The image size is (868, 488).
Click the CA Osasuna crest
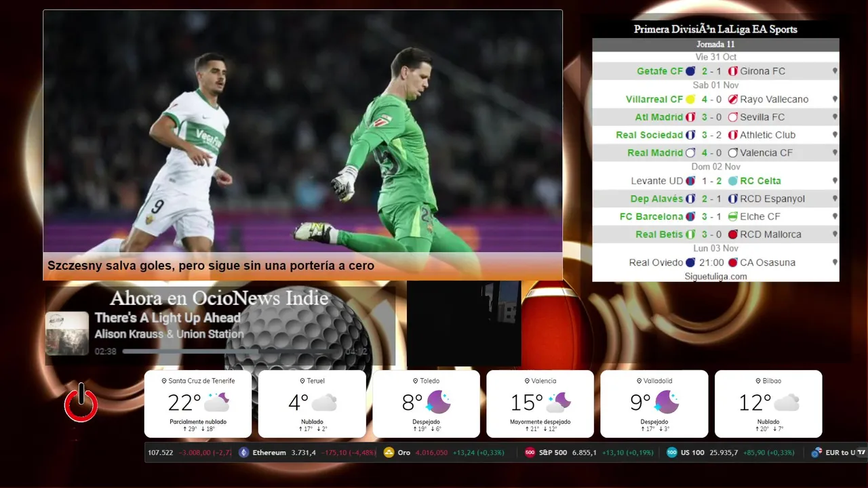click(x=732, y=262)
